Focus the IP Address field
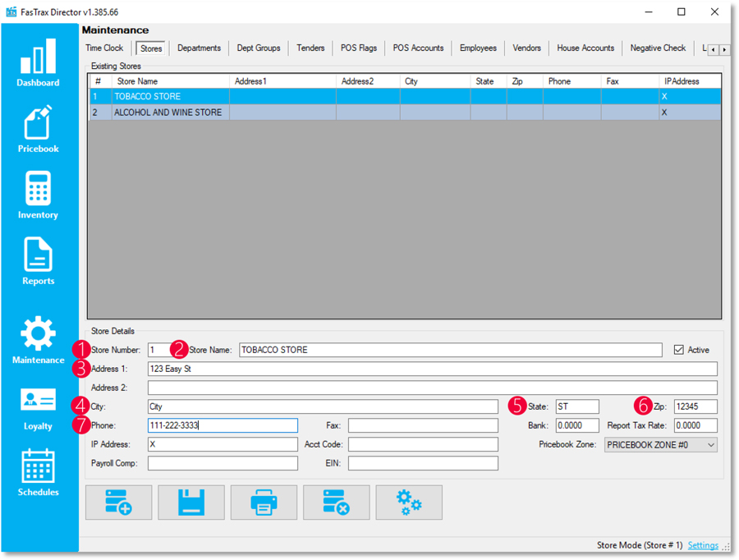 point(223,444)
